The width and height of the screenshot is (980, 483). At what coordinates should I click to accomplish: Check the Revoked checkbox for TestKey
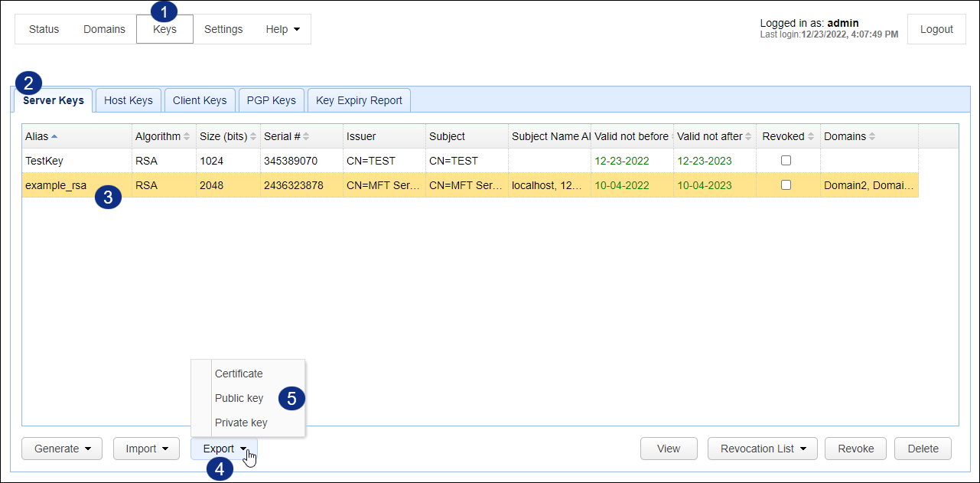pyautogui.click(x=786, y=160)
